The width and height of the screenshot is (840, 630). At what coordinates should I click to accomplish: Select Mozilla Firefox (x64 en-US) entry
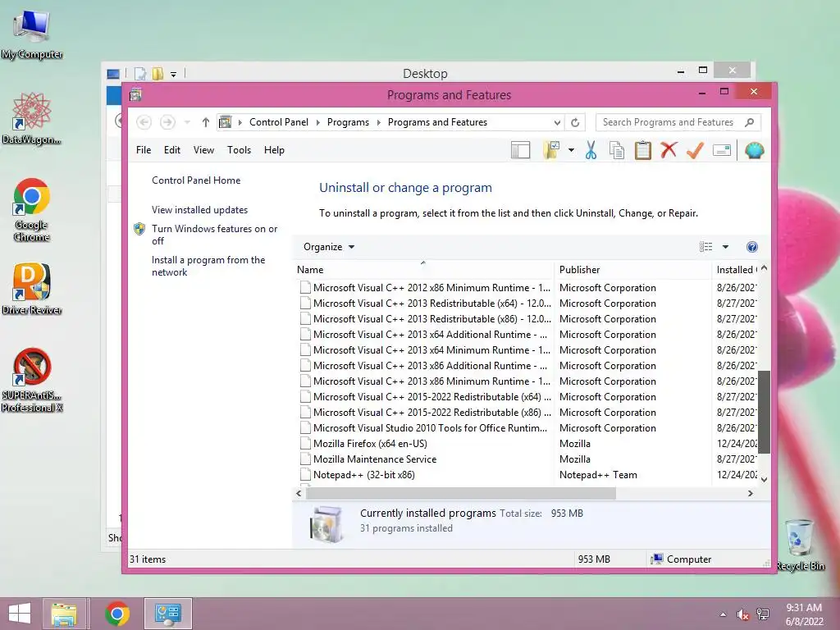[x=370, y=444]
